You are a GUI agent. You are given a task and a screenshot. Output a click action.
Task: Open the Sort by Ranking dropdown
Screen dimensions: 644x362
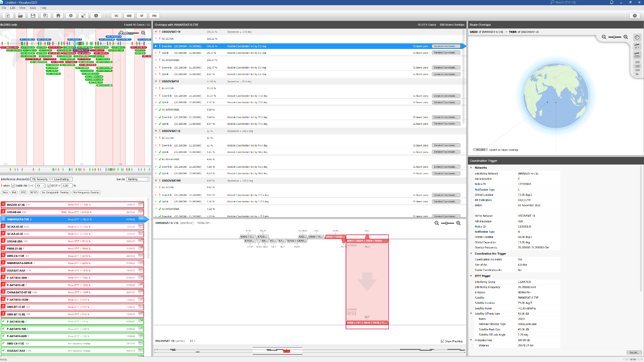click(138, 179)
